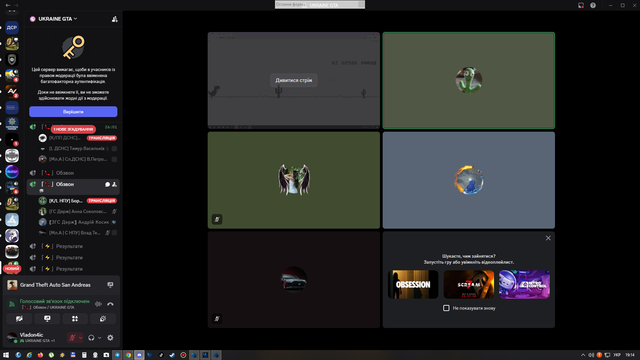Screen dimensions: 640x360
Task: Launch the Scream activity card
Action: point(469,284)
